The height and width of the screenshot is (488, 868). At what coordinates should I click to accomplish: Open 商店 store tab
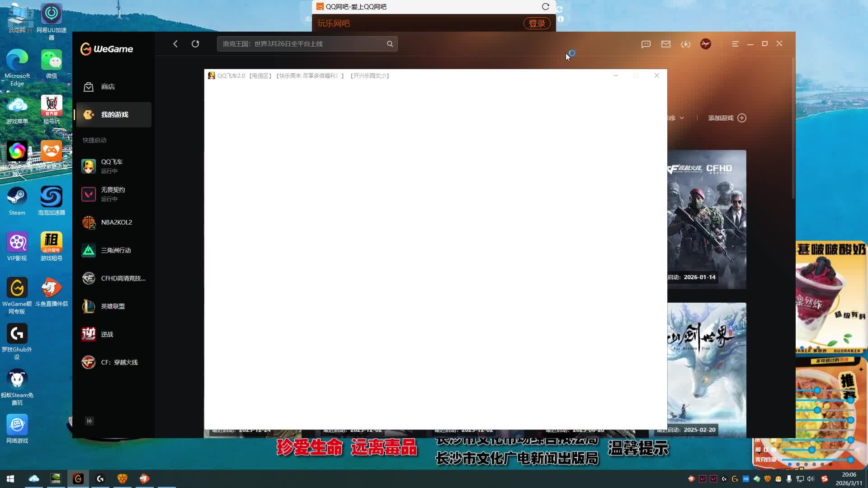pos(108,87)
